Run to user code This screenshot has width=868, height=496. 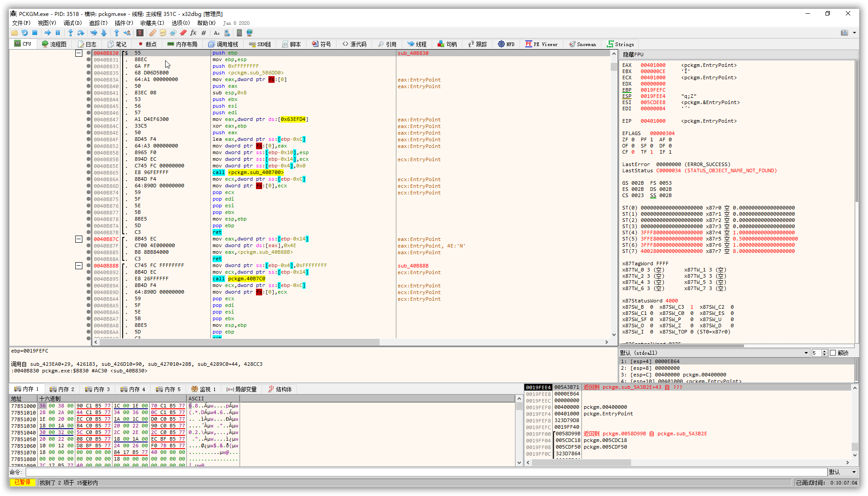[x=127, y=33]
